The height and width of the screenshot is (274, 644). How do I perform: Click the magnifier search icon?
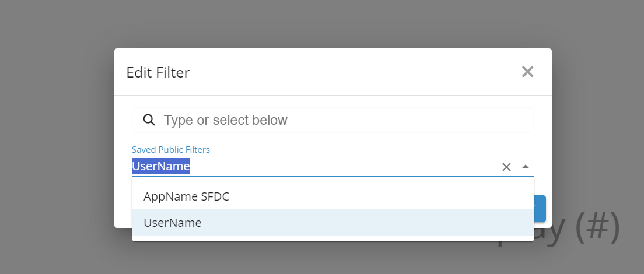(149, 120)
